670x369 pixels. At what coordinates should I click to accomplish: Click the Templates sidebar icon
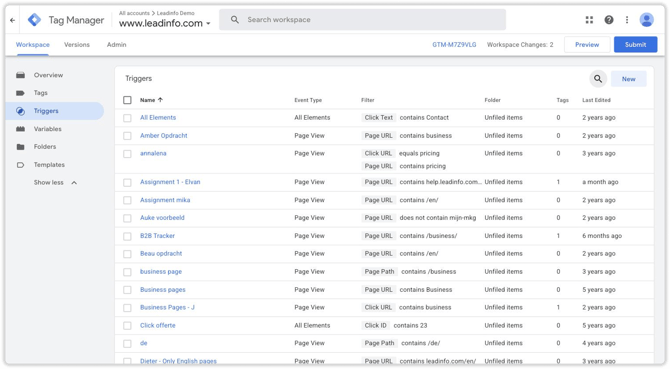(20, 165)
